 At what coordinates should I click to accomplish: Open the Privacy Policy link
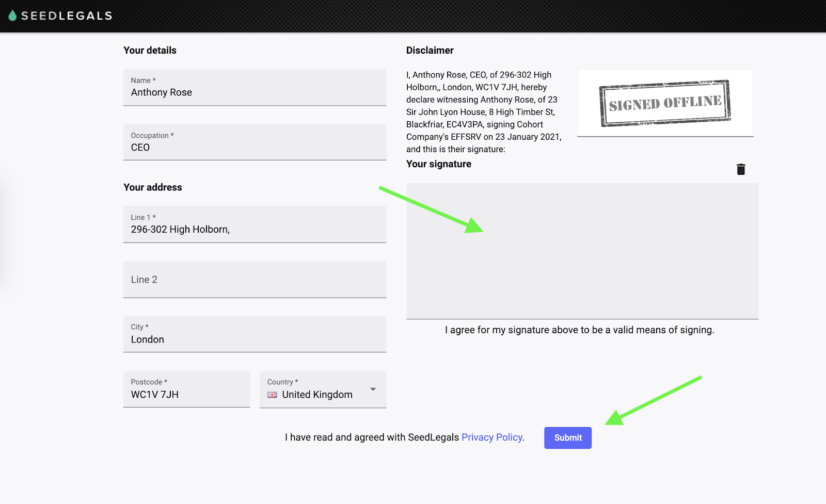pyautogui.click(x=491, y=437)
